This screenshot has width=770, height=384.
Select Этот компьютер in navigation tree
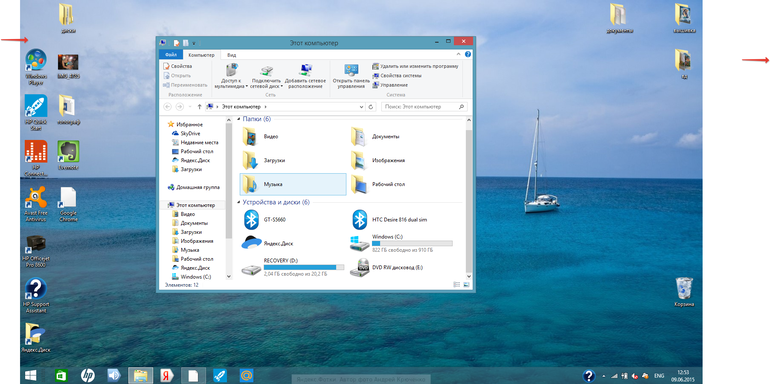point(191,205)
